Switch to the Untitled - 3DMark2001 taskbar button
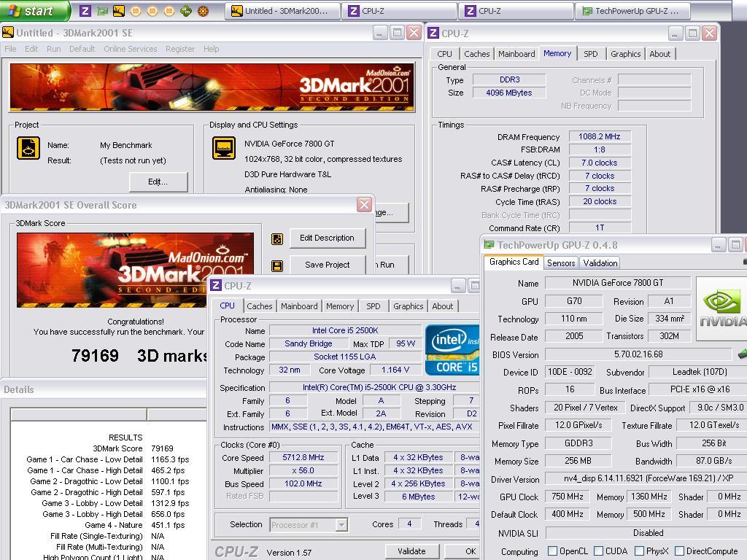 (282, 10)
